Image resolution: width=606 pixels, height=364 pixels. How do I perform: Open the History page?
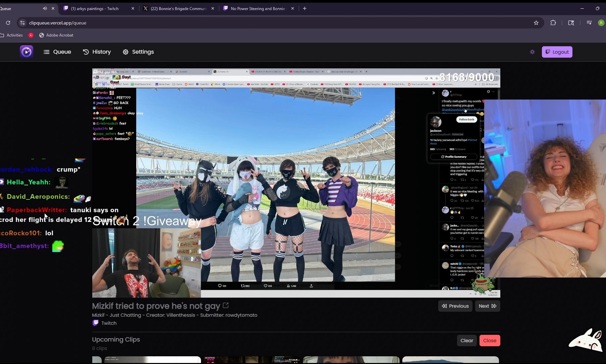[x=97, y=52]
